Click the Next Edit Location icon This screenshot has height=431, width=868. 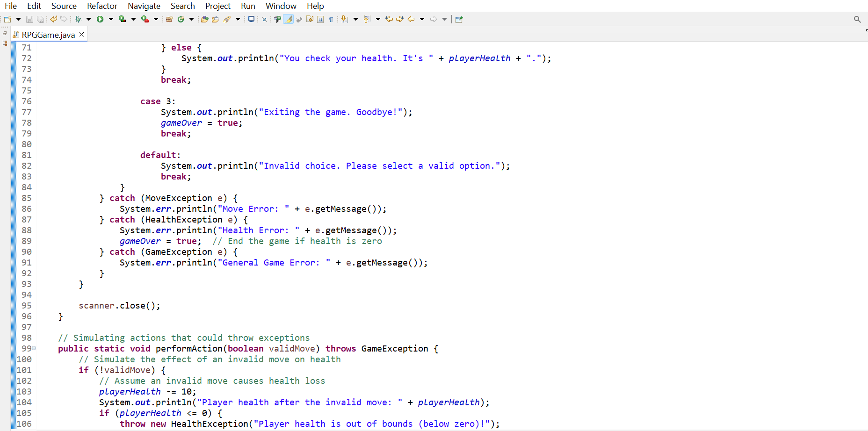pyautogui.click(x=400, y=19)
